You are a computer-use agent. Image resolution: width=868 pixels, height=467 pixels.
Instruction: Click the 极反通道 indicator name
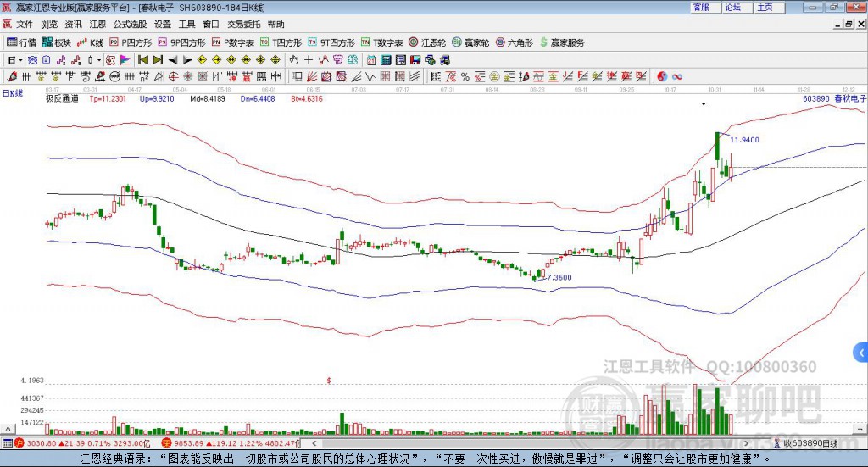pos(62,99)
